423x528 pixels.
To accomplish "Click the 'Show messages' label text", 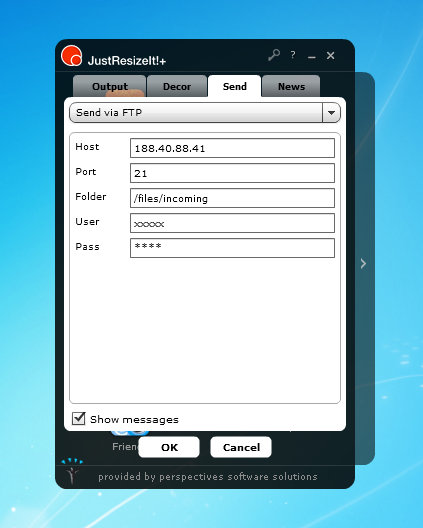I will (134, 420).
